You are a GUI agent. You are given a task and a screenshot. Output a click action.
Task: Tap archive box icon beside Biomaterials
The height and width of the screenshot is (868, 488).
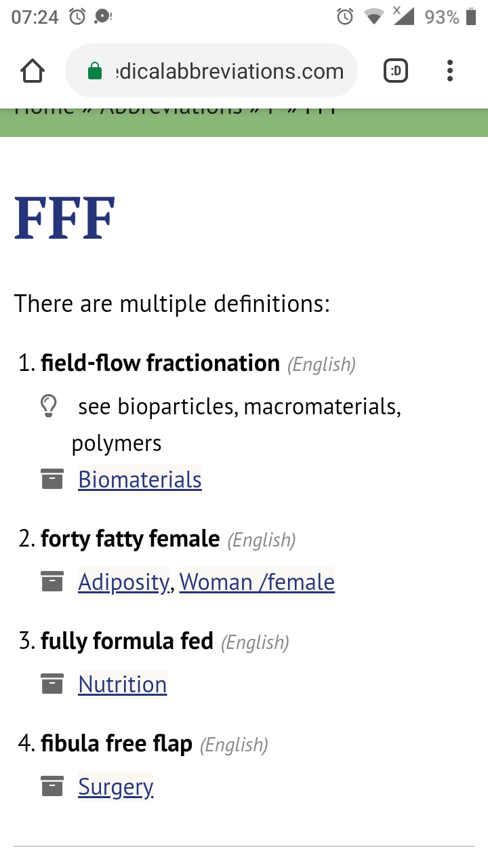(x=52, y=479)
